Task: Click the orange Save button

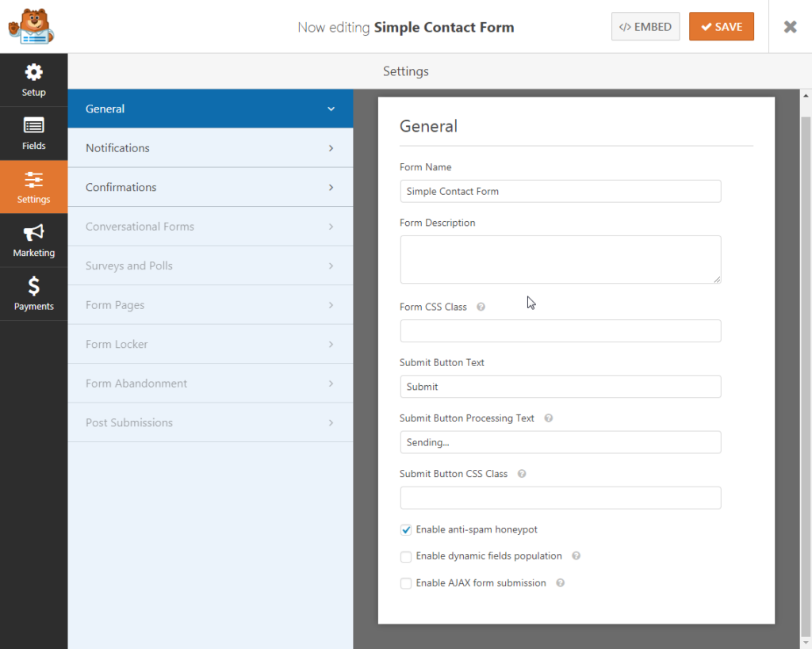Action: pyautogui.click(x=721, y=27)
